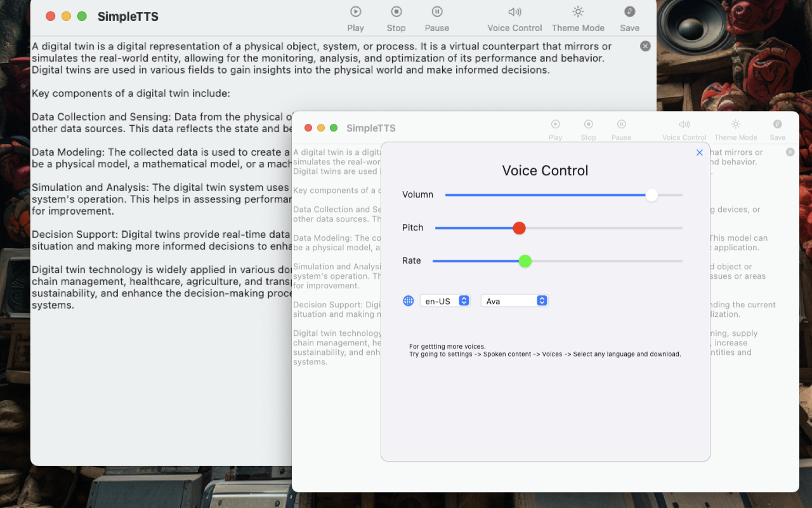This screenshot has width=812, height=508.
Task: Click the globe language icon
Action: click(409, 301)
